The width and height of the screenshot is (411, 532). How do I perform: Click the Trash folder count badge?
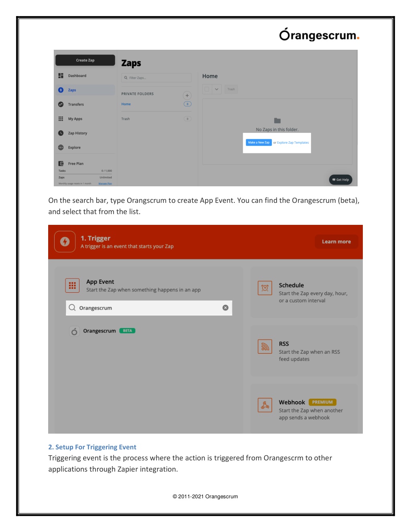187,119
